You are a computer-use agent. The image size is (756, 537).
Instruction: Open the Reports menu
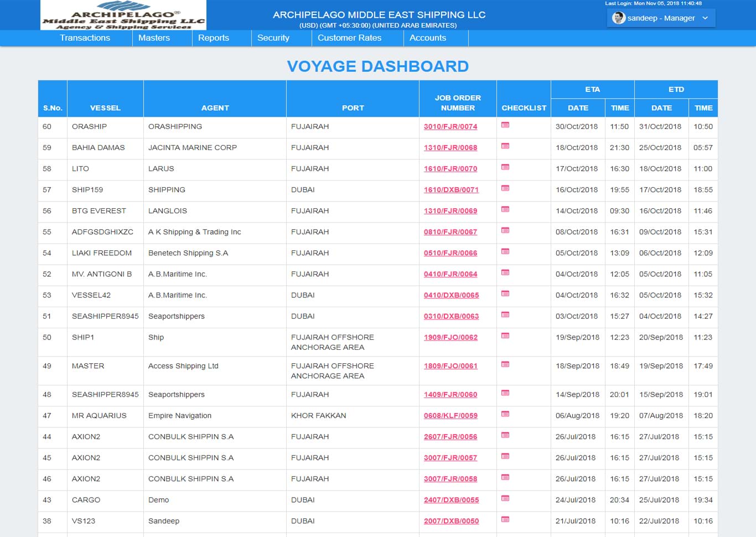click(x=213, y=38)
